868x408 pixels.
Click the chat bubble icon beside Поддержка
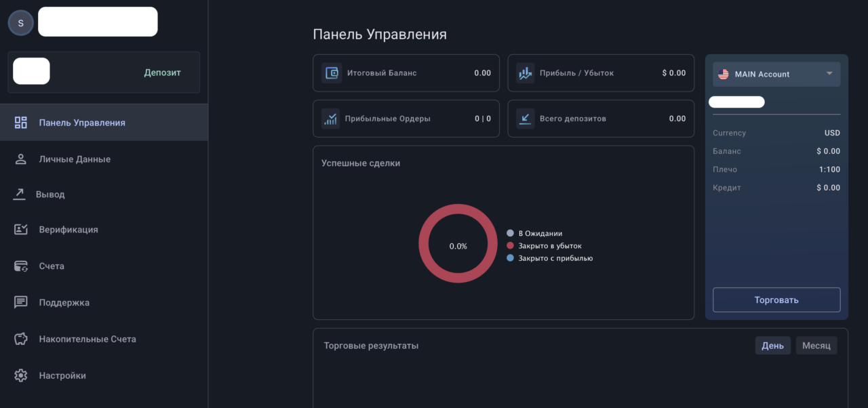[21, 302]
